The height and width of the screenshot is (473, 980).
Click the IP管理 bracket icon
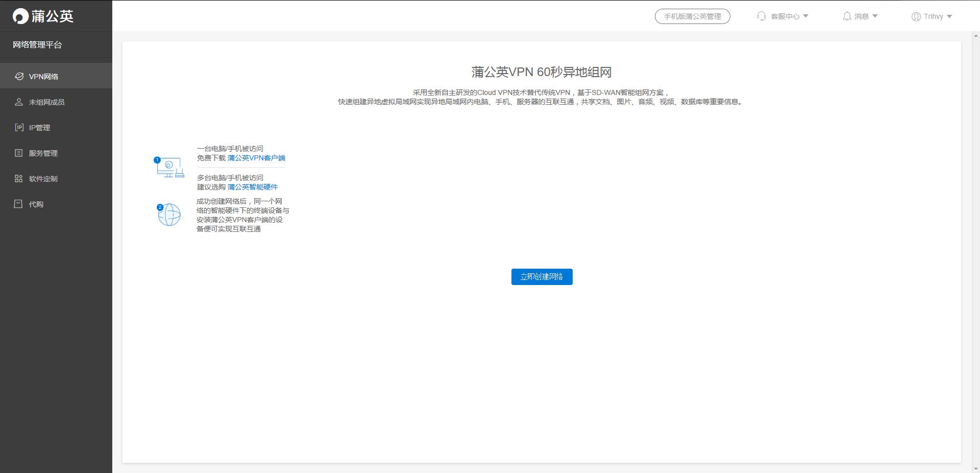click(x=19, y=127)
